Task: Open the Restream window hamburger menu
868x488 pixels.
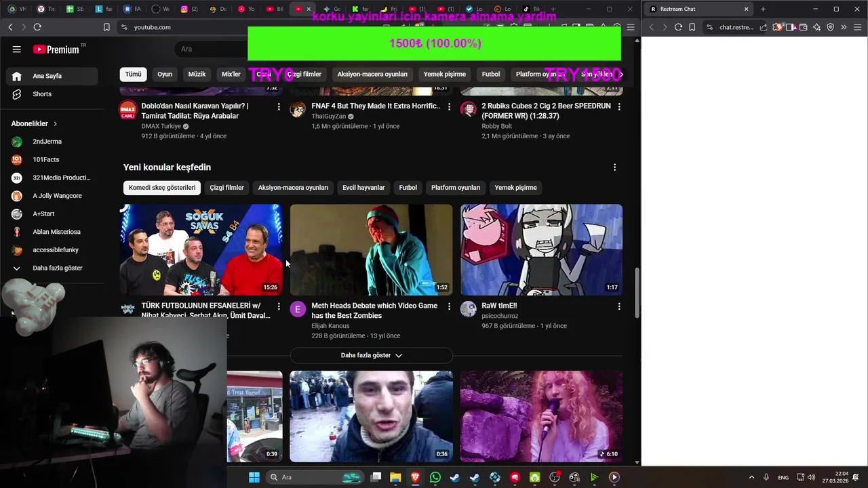Action: 858,27
